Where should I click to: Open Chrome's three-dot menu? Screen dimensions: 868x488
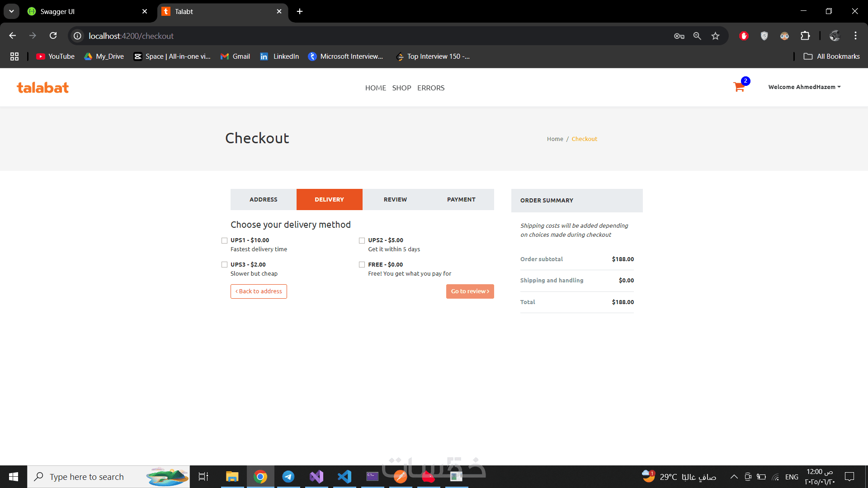click(x=855, y=36)
